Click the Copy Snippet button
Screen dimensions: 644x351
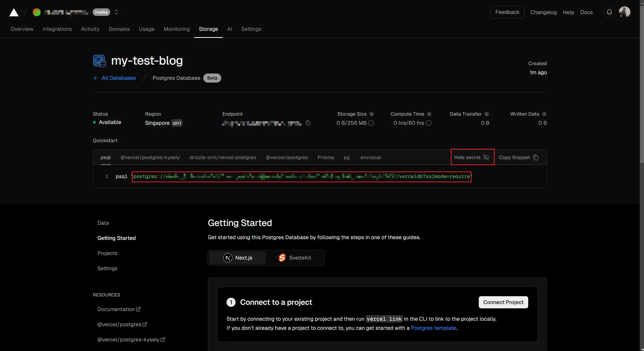coord(519,157)
